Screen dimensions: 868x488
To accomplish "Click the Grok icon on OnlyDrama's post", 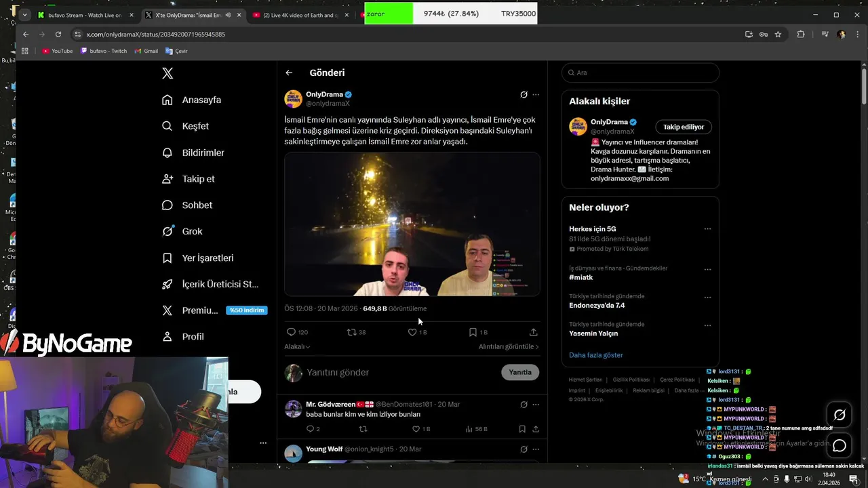I will [x=524, y=95].
